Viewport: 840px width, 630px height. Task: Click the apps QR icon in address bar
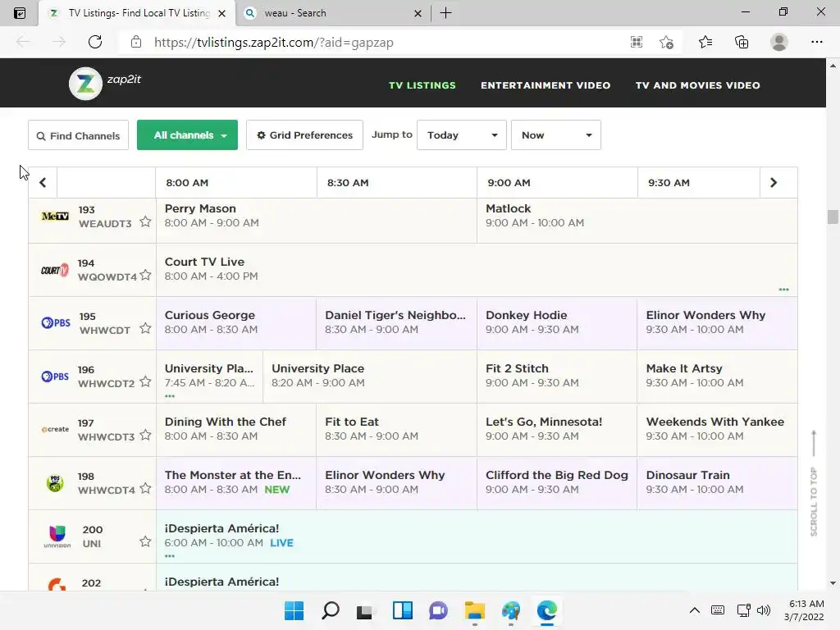[x=637, y=42]
